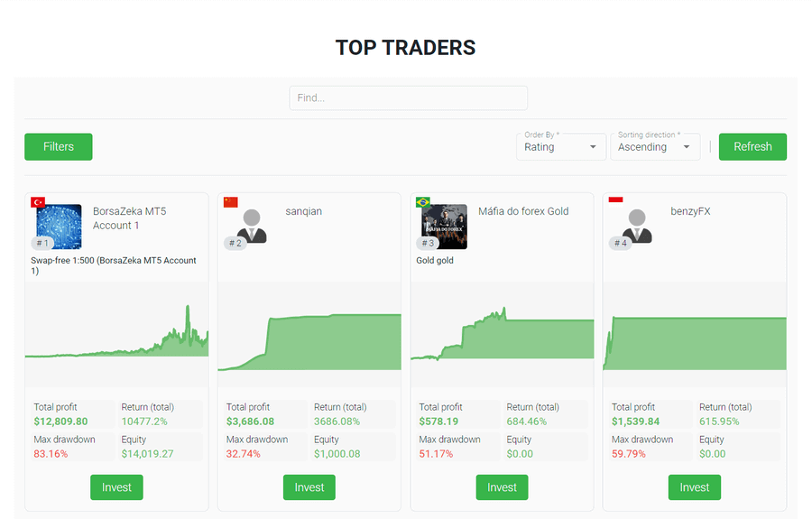Screen dimensions: 812x519
Task: Open the Sorting direction Ascending dropdown
Action: pyautogui.click(x=655, y=146)
